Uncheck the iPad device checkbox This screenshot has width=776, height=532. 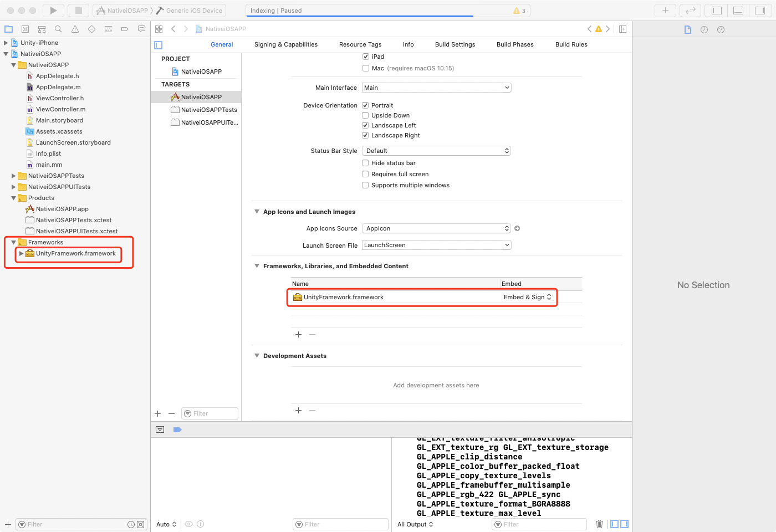pos(365,57)
